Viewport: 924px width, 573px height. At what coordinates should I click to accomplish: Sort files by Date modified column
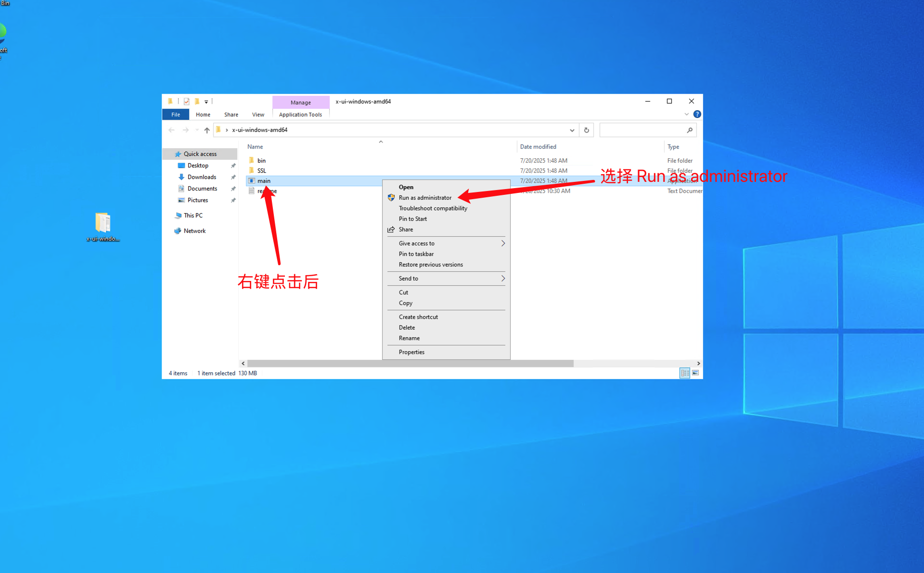538,147
